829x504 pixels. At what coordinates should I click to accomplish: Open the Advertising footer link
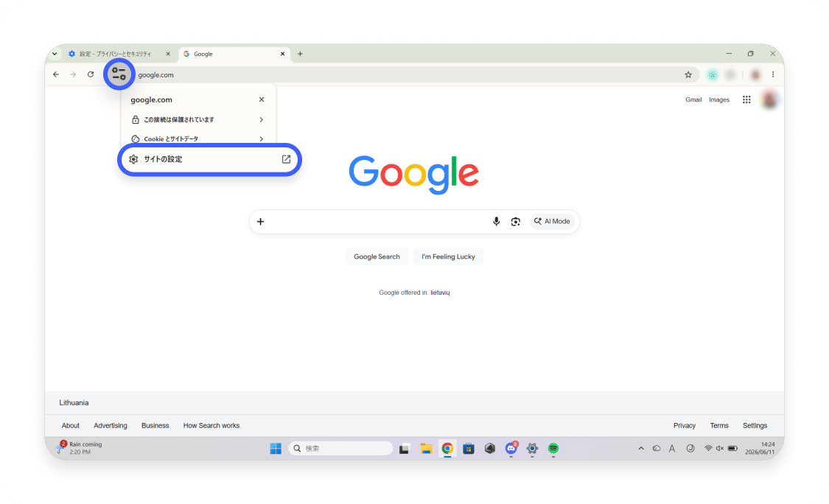point(111,426)
